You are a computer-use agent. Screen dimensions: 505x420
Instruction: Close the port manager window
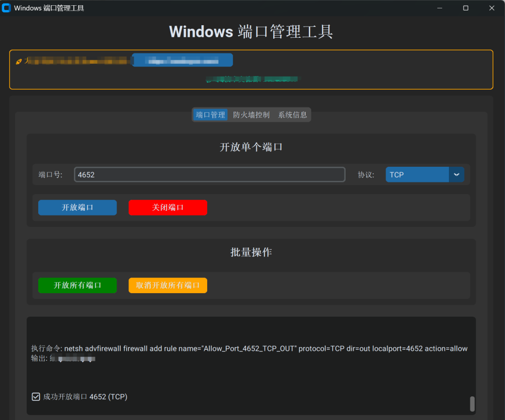[491, 8]
